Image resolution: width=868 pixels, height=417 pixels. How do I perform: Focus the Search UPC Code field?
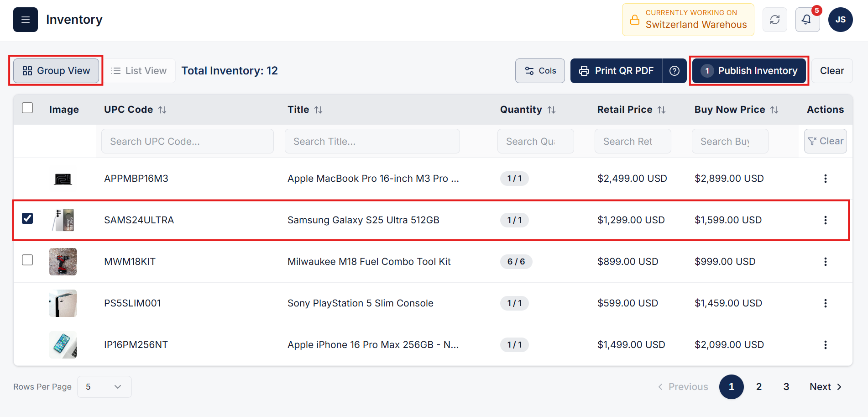pyautogui.click(x=188, y=141)
